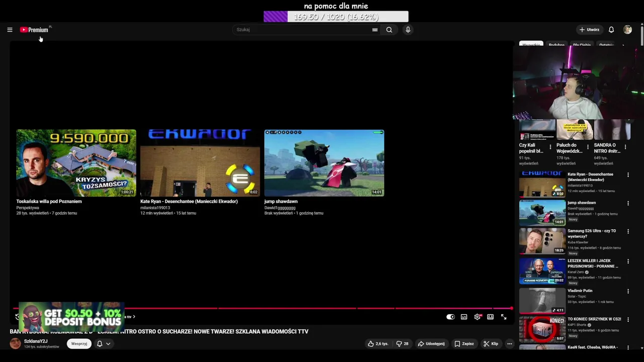Expand the chapter chevron in player bar
Image resolution: width=644 pixels, height=362 pixels.
coord(134,317)
